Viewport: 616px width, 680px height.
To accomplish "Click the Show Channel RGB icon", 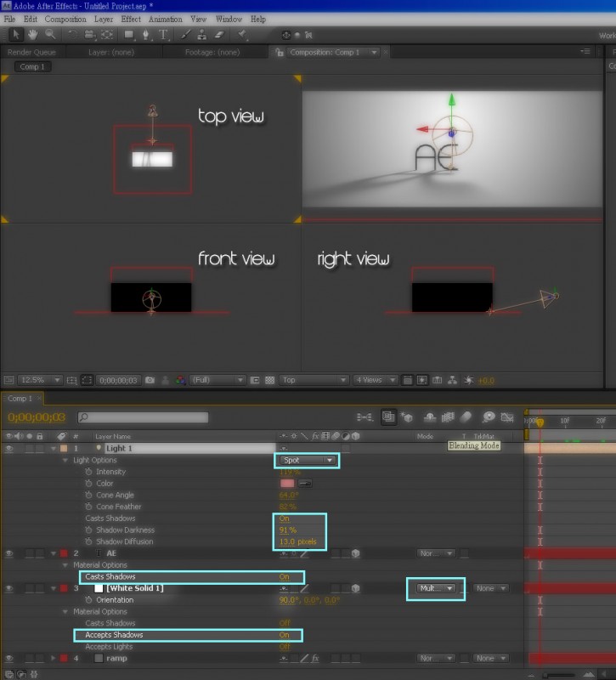I will (x=180, y=380).
